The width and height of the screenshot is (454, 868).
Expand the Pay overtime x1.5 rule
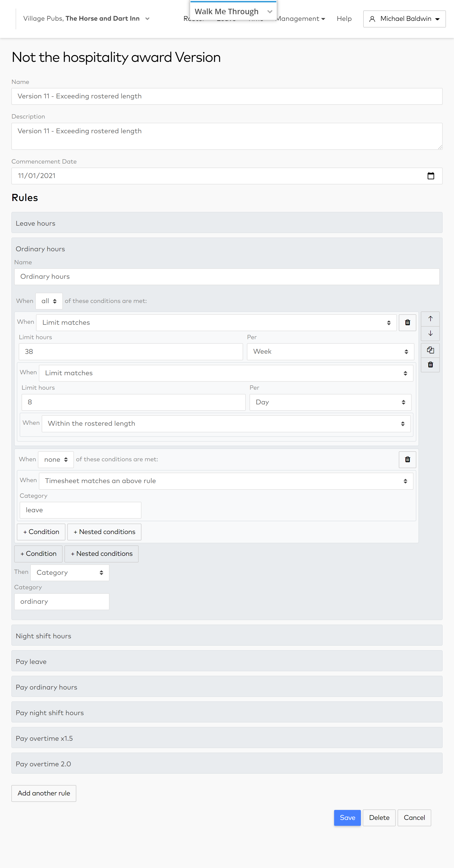(x=227, y=738)
